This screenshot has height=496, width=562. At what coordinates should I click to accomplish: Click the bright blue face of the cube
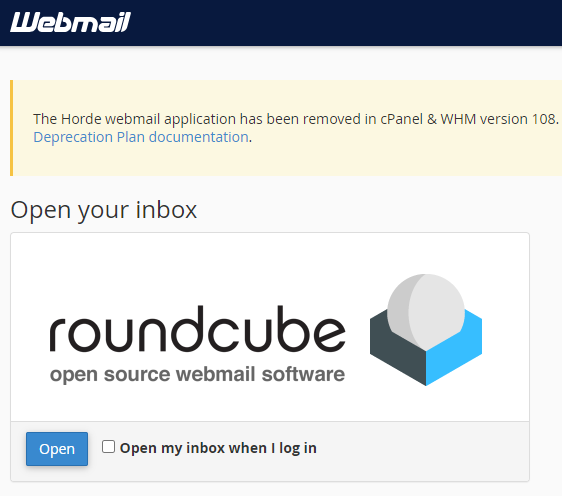tap(455, 351)
